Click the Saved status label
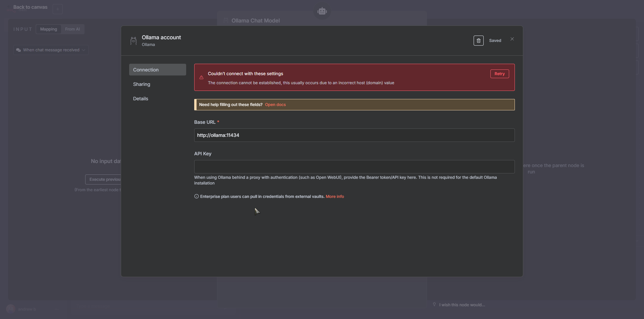 495,41
